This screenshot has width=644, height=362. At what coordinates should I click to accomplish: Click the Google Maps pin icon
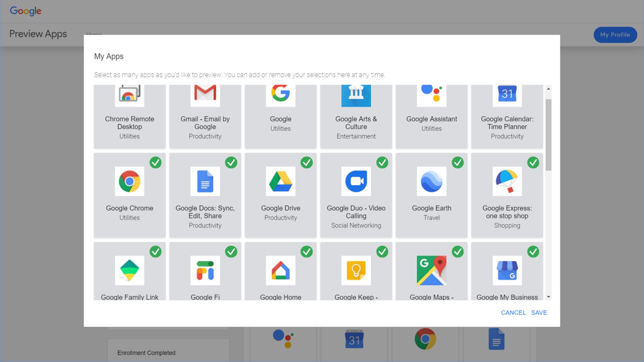point(431,271)
